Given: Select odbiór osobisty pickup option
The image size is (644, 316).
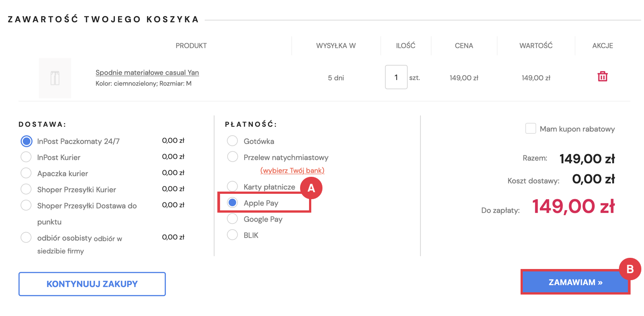Looking at the screenshot, I should point(26,238).
